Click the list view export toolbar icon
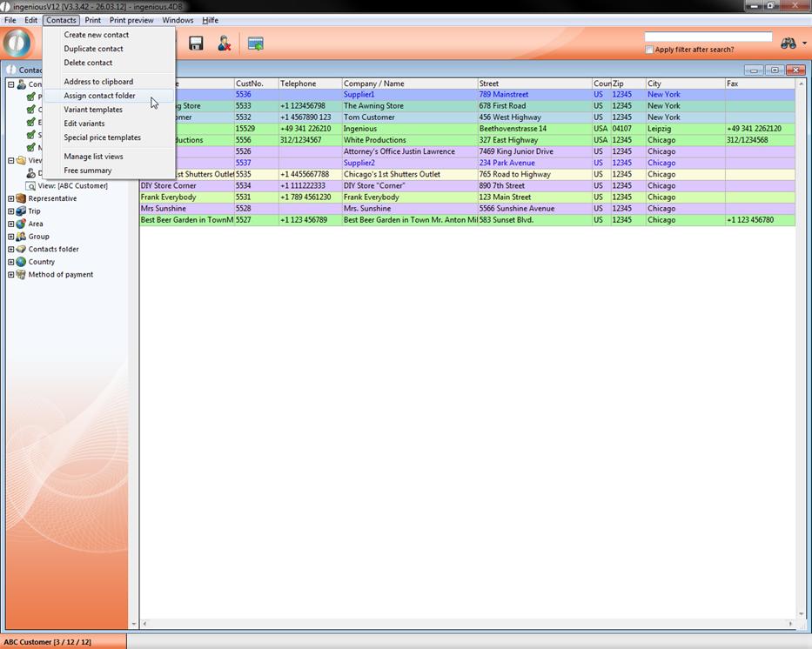812x649 pixels. (255, 43)
